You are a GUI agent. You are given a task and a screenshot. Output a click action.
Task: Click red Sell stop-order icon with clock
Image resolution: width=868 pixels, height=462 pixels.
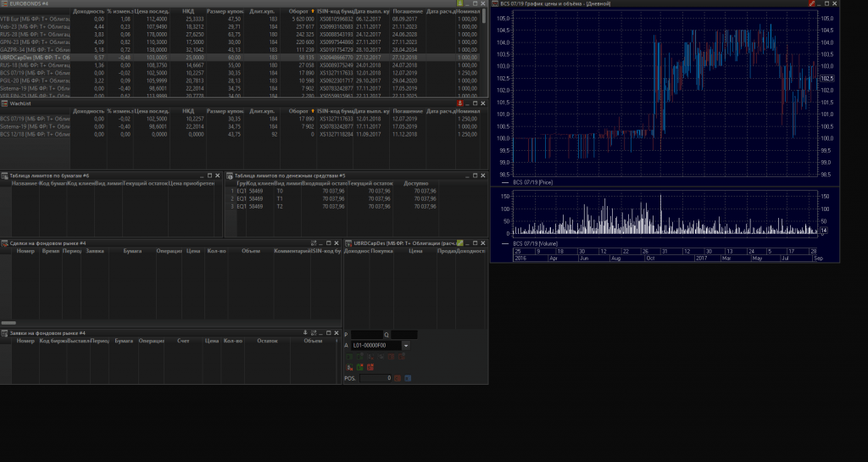tap(401, 356)
